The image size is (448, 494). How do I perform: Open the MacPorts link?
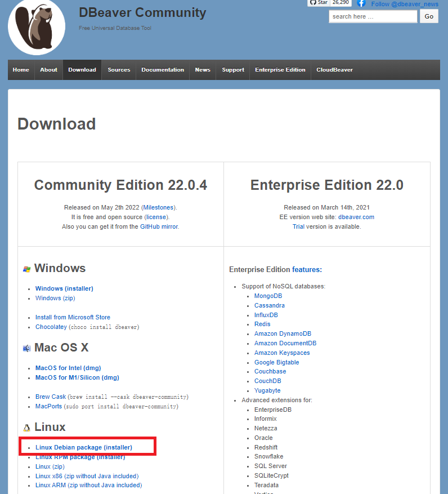(x=48, y=407)
